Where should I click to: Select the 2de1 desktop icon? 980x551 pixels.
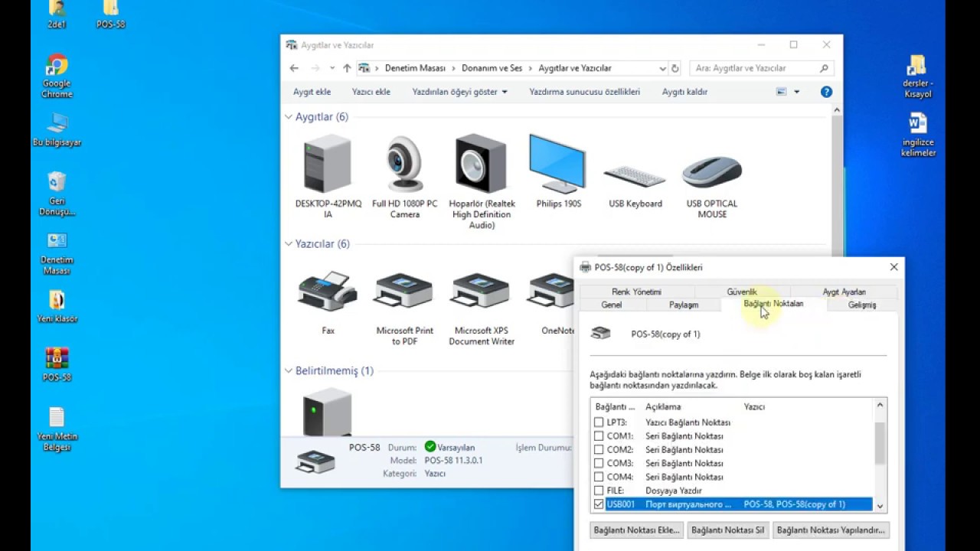coord(57,15)
